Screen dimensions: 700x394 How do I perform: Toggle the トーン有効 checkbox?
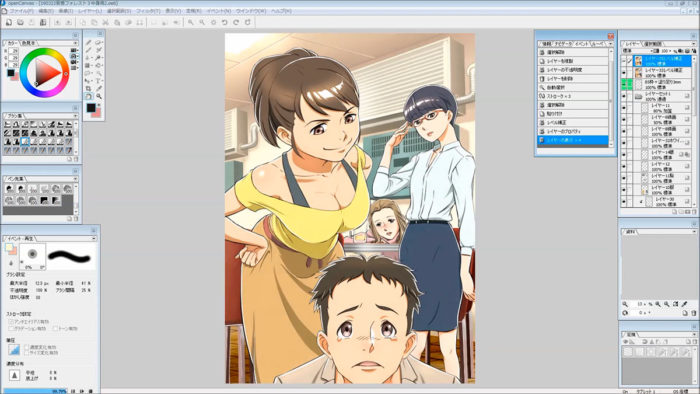[x=55, y=328]
